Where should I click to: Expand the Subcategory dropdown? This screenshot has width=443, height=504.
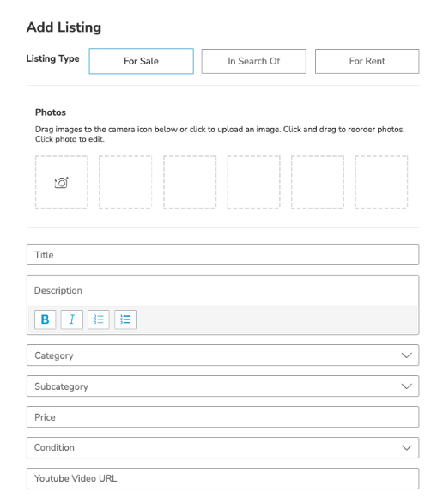[x=222, y=386]
